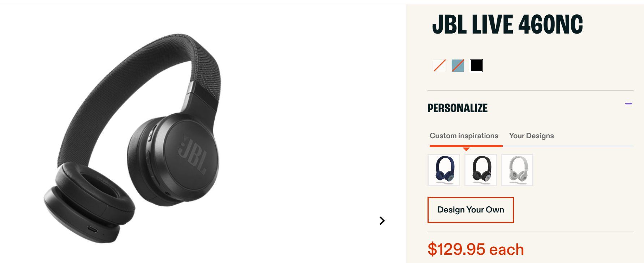Viewport: 644px width, 263px height.
Task: Click the PERSONALIZE section heading
Action: click(458, 108)
